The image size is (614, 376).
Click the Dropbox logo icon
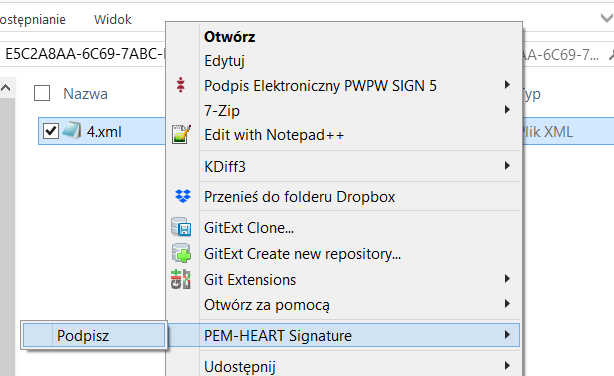click(x=182, y=196)
